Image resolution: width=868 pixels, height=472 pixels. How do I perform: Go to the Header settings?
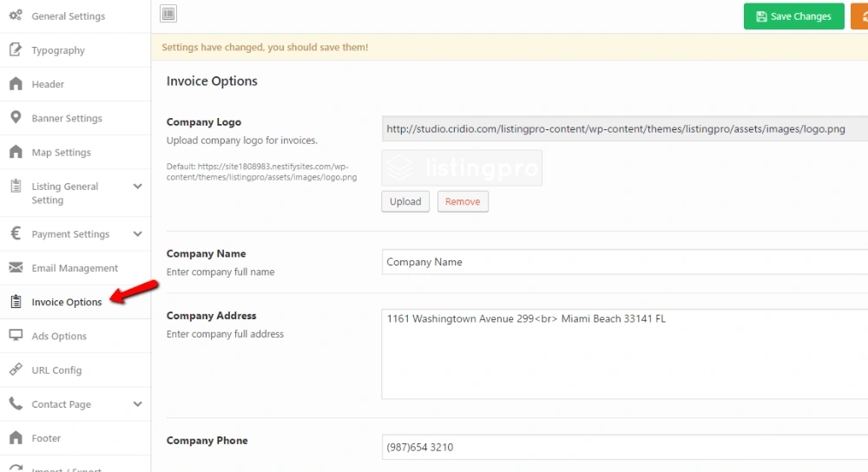[x=48, y=84]
